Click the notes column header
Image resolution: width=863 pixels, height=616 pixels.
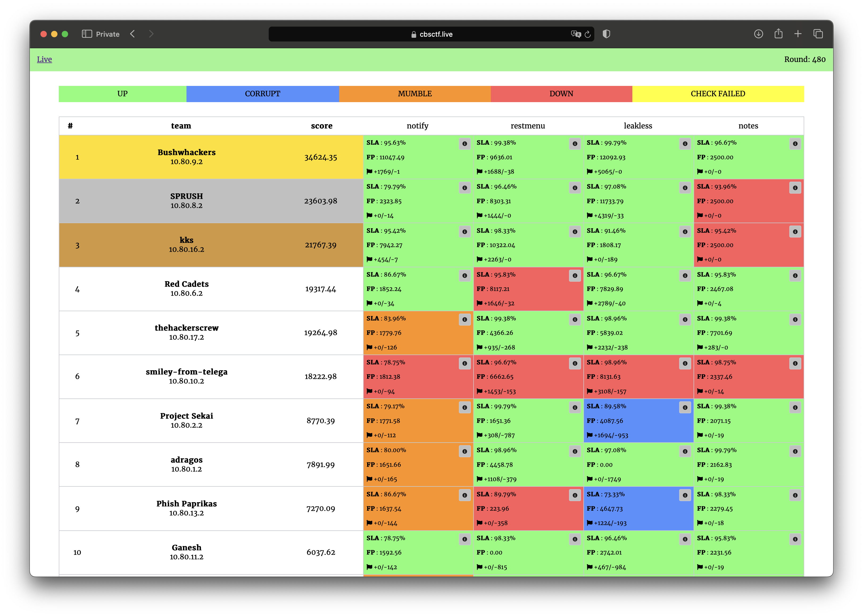tap(748, 126)
